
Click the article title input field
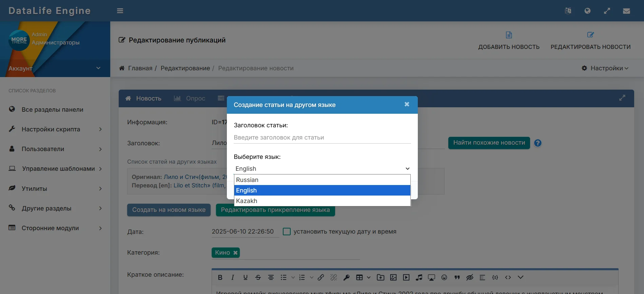(322, 137)
